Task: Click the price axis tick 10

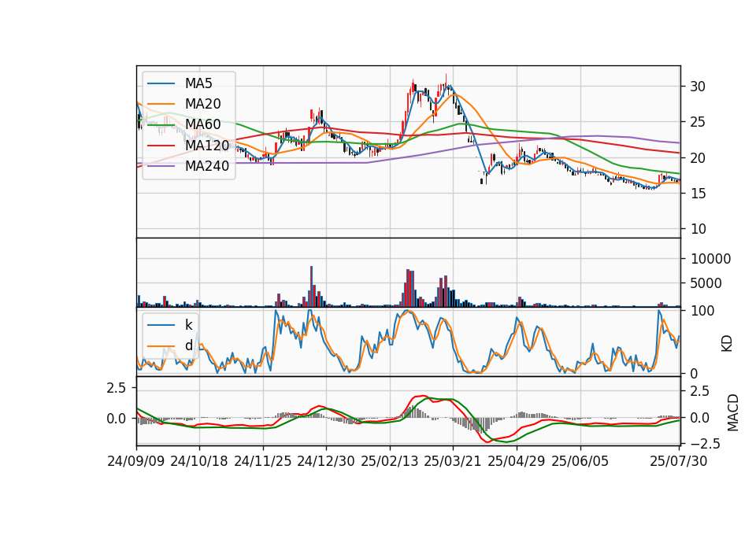Action: click(698, 229)
